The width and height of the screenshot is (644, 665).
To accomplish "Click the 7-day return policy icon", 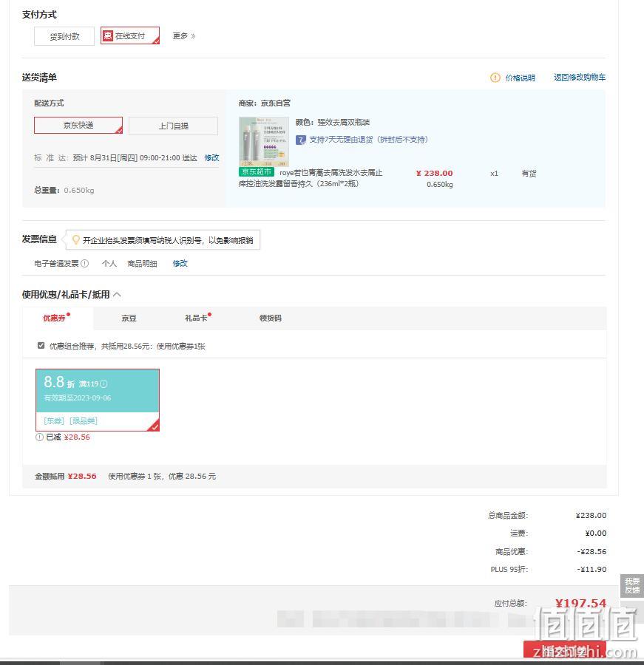I will coord(301,140).
